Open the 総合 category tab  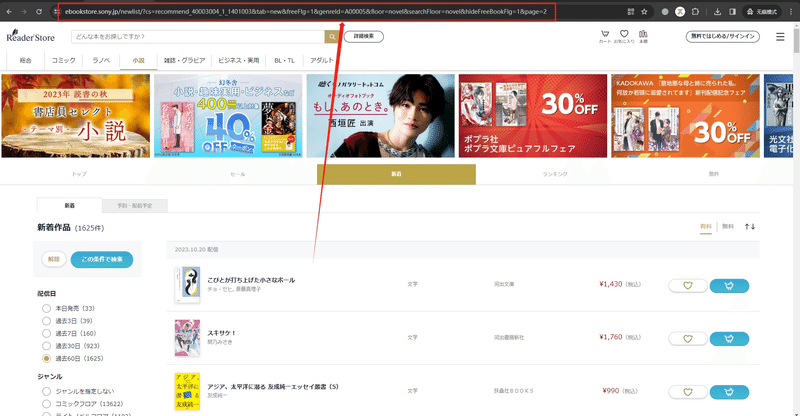pyautogui.click(x=26, y=60)
